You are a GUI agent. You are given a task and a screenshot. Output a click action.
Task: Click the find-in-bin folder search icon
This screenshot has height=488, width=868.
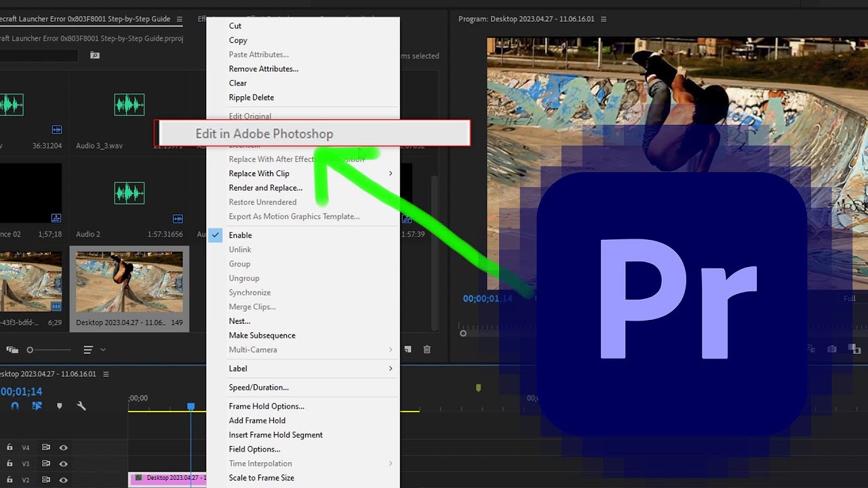(95, 56)
